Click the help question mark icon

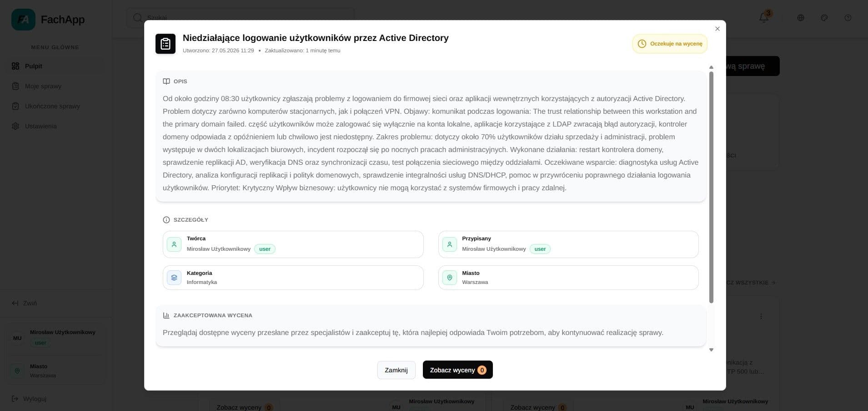point(848,18)
